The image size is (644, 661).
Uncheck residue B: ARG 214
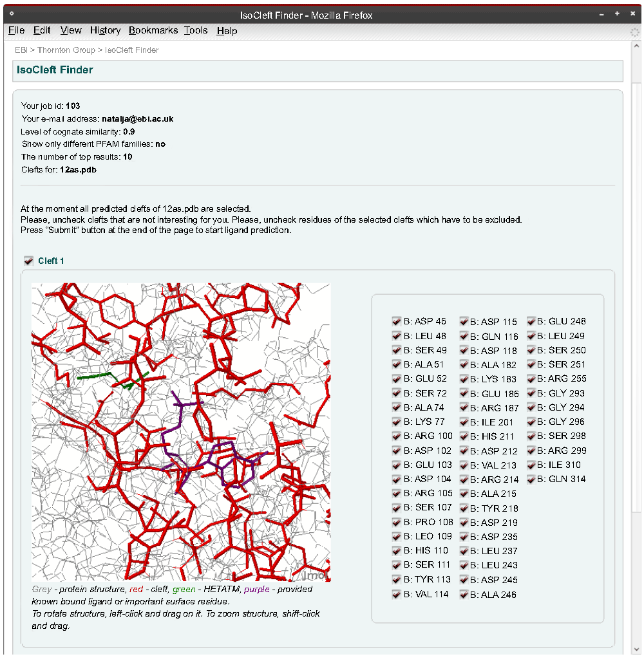pos(464,479)
